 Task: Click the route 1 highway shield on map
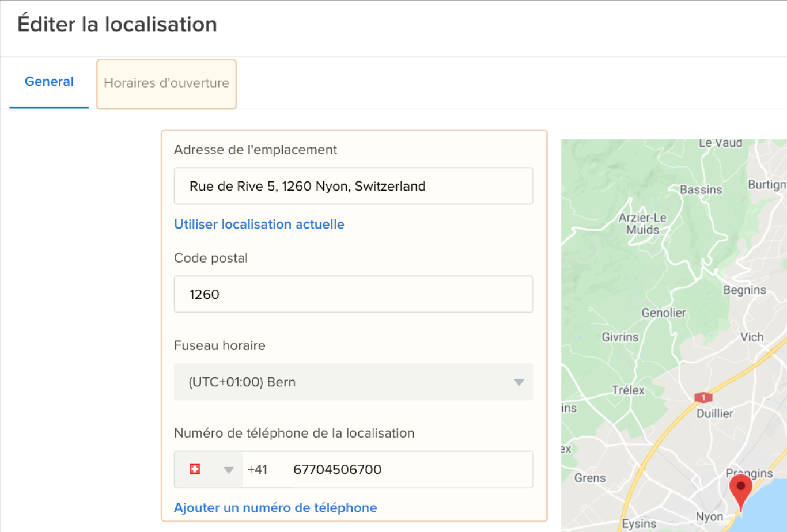703,397
